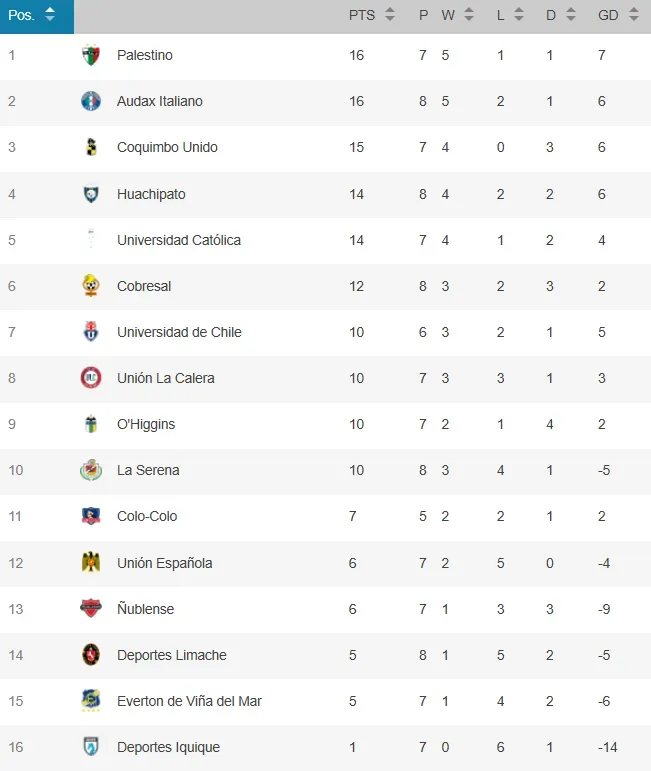Sort table by the Pos. column
Screen dimensions: 651x771
coord(37,16)
